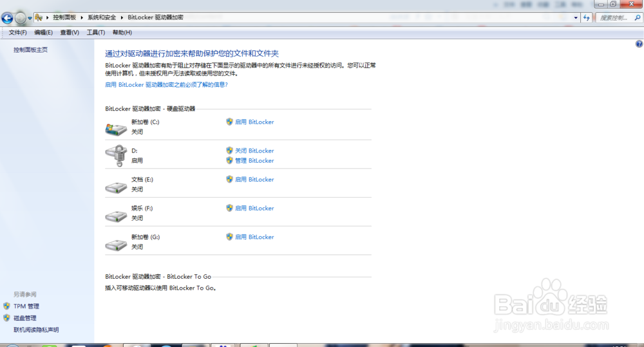The height and width of the screenshot is (347, 644).
Task: Enable BitLocker for 娱乐 (F:)
Action: [x=254, y=208]
